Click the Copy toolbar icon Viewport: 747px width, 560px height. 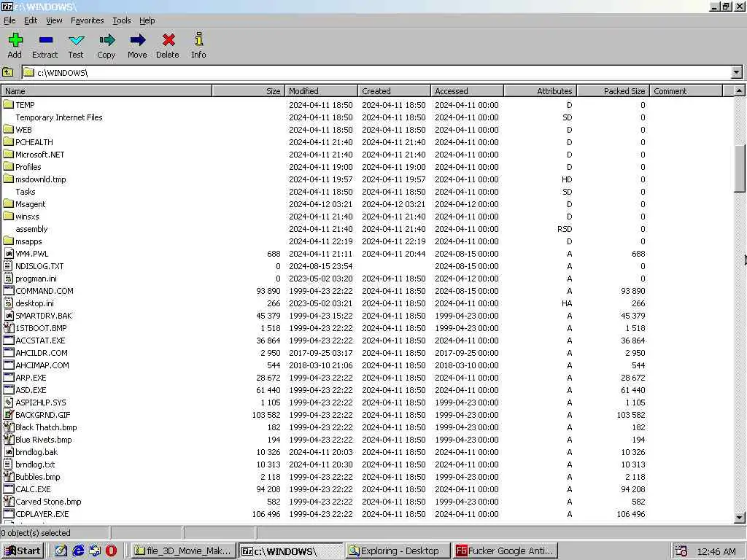click(x=107, y=40)
